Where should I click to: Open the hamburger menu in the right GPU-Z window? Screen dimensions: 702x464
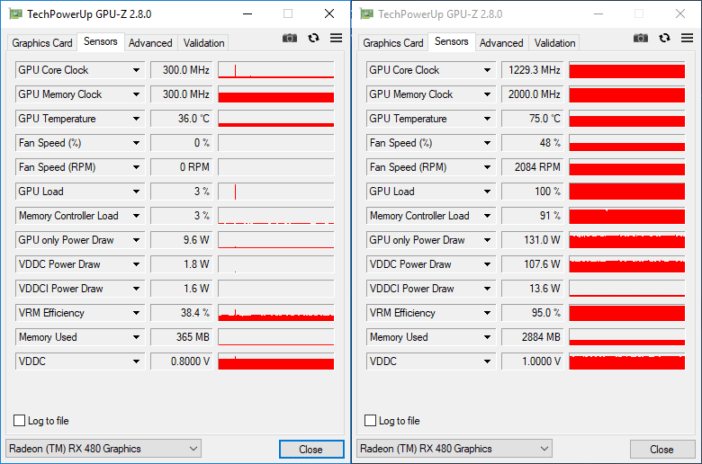687,38
